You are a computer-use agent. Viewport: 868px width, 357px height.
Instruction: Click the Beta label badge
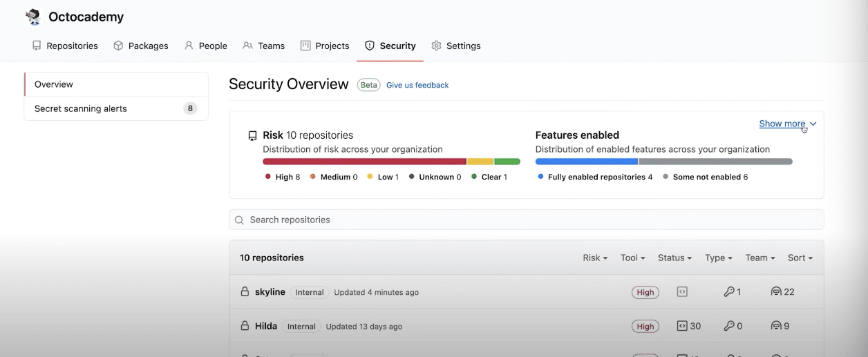click(x=369, y=85)
